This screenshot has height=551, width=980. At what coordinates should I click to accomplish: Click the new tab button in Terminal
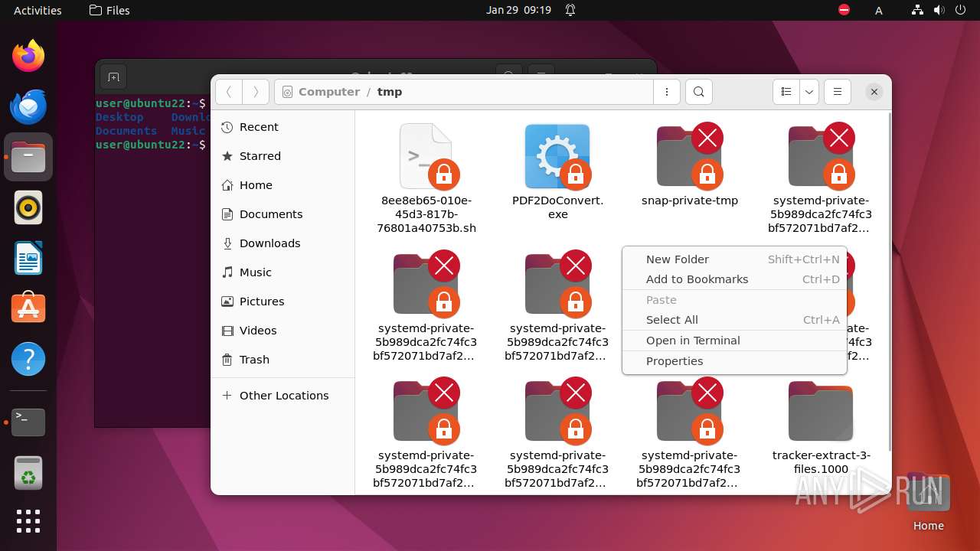coord(113,77)
